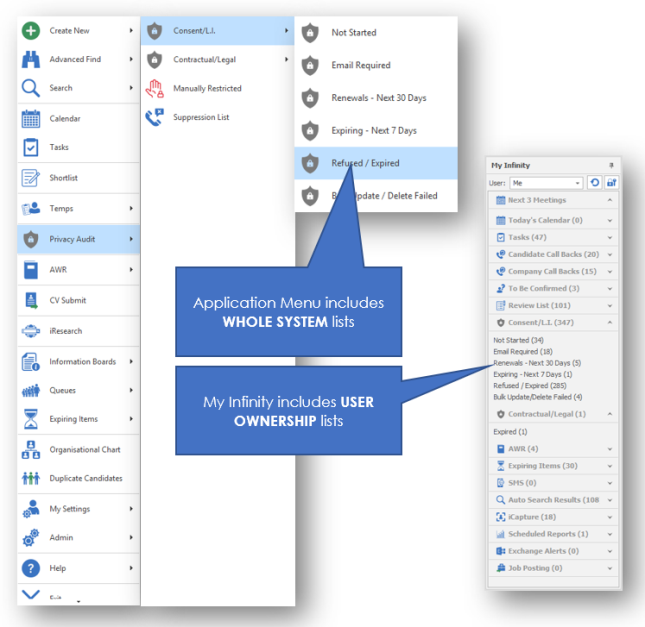Click the Manually Restricted hand icon
645x627 pixels.
click(x=154, y=88)
